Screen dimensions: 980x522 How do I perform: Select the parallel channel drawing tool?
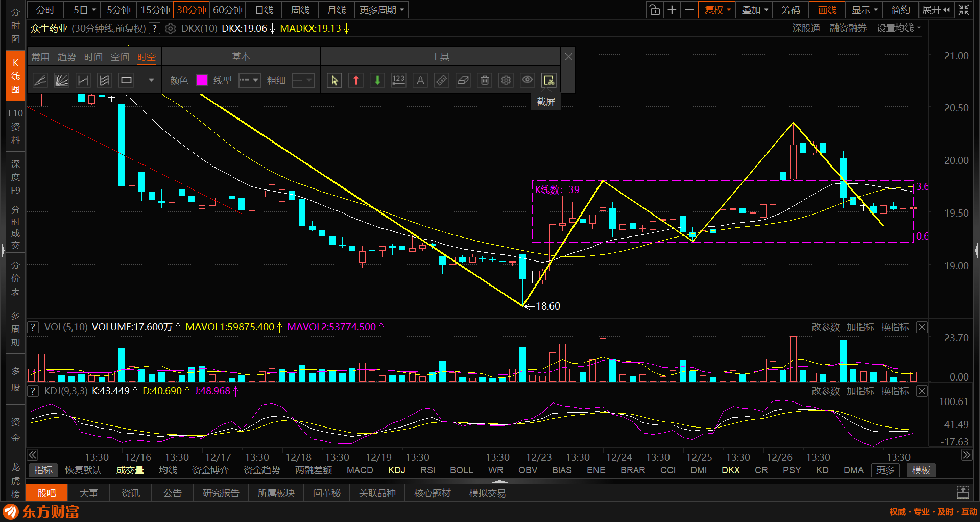(x=104, y=80)
